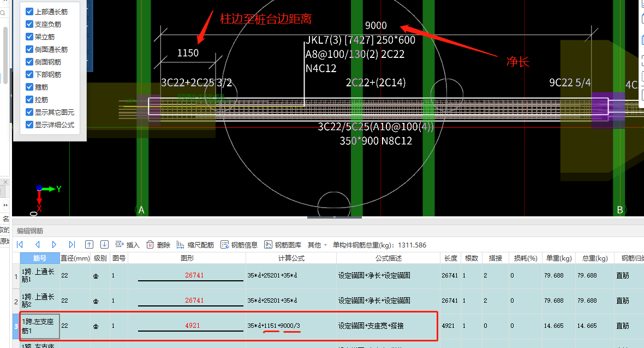
Task: Toggle 侧面通长筋 checkbox
Action: click(29, 49)
